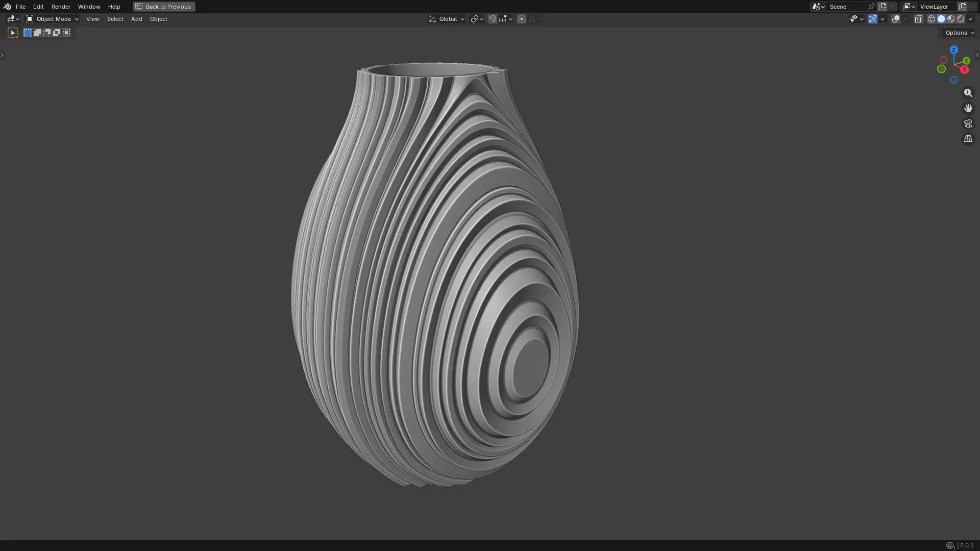Screen dimensions: 980x551
Task: Toggle show gizmo button
Action: coord(873,19)
